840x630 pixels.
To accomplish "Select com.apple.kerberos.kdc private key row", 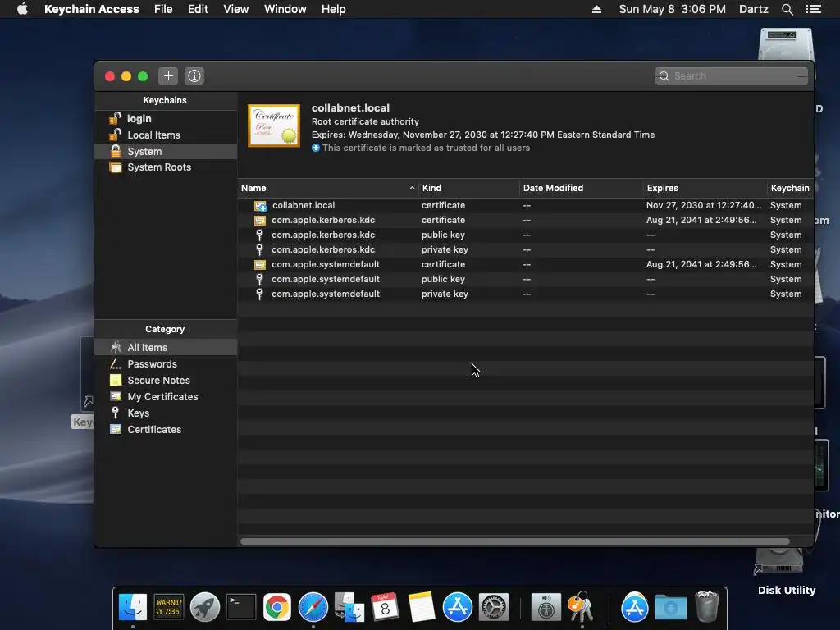I will click(x=525, y=249).
